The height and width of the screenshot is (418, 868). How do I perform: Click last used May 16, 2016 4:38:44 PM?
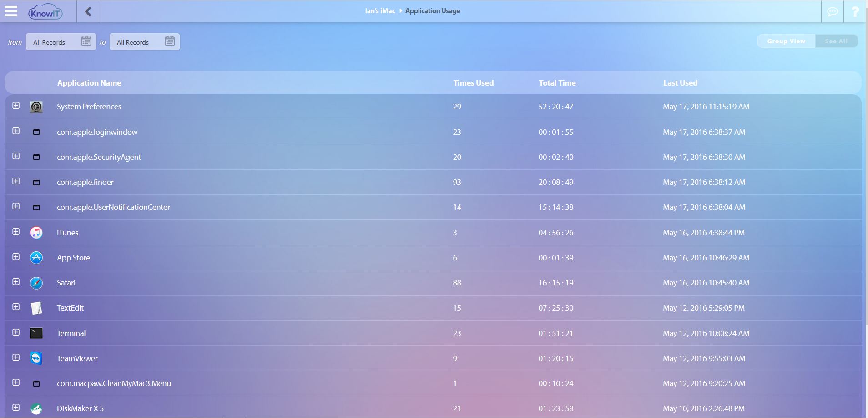tap(704, 233)
